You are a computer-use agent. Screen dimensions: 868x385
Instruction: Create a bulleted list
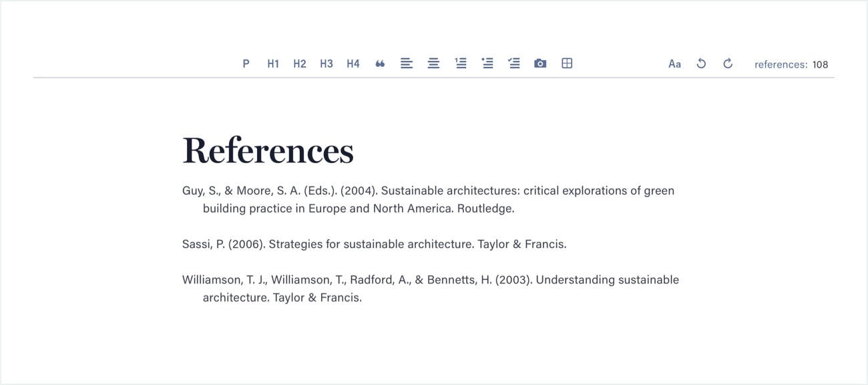487,63
